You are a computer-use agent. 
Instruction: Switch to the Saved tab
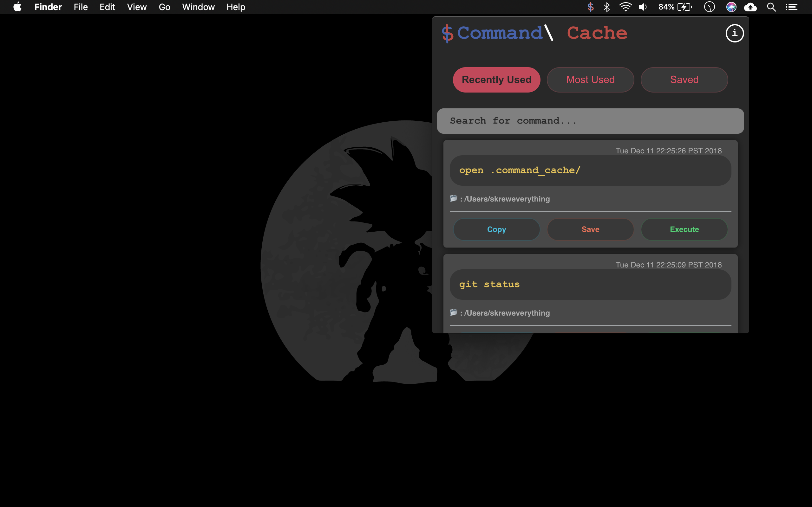[684, 80]
